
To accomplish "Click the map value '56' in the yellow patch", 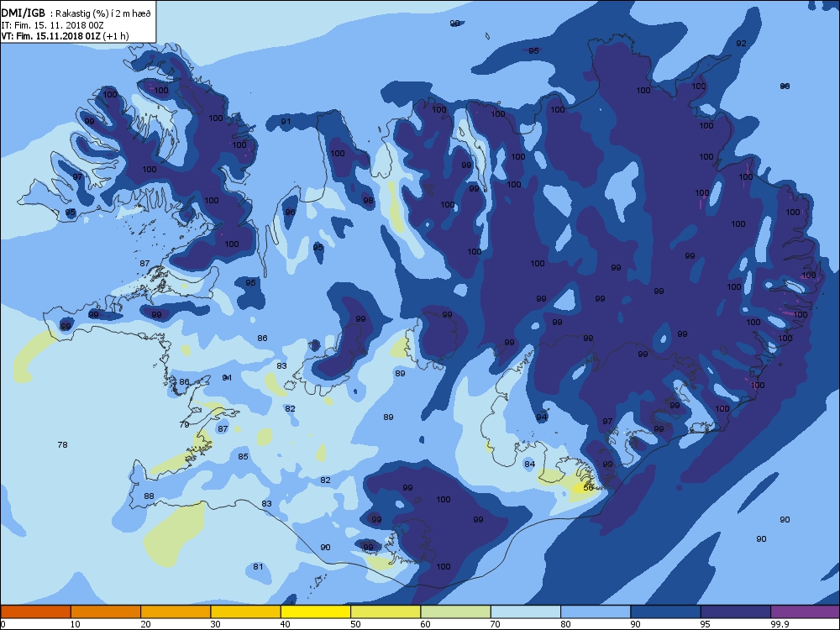I will point(588,487).
